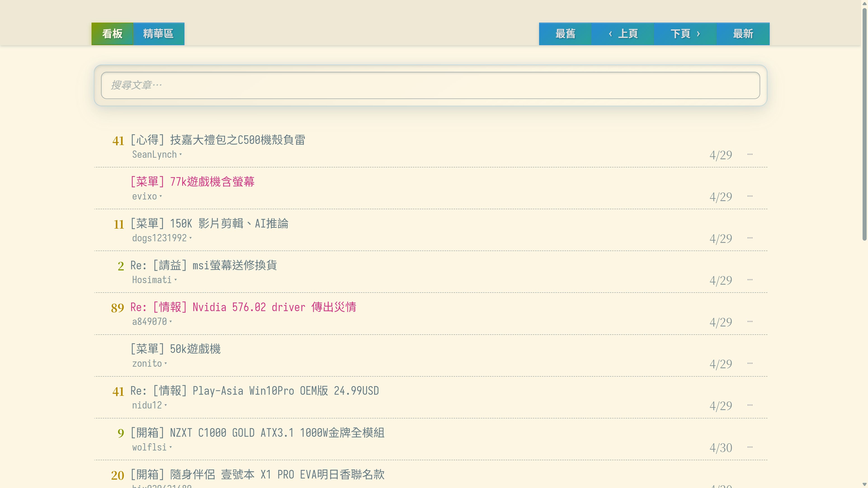Open more options for the dogs1231992 post

[750, 238]
